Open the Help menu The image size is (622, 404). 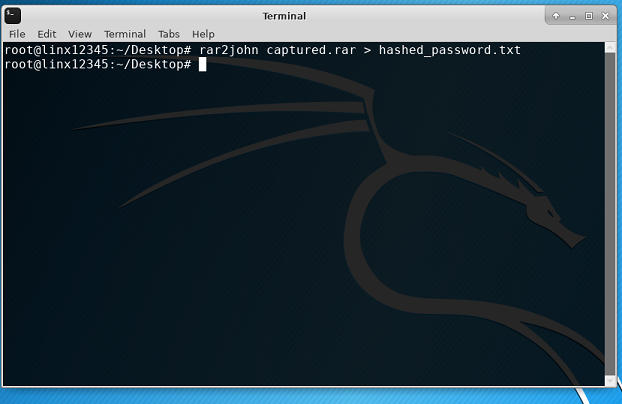point(203,34)
